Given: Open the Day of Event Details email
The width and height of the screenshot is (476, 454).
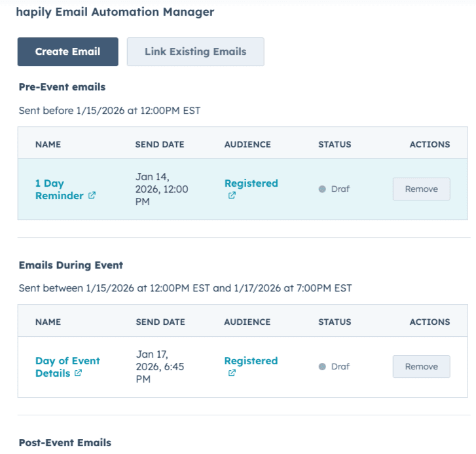Looking at the screenshot, I should click(x=67, y=367).
